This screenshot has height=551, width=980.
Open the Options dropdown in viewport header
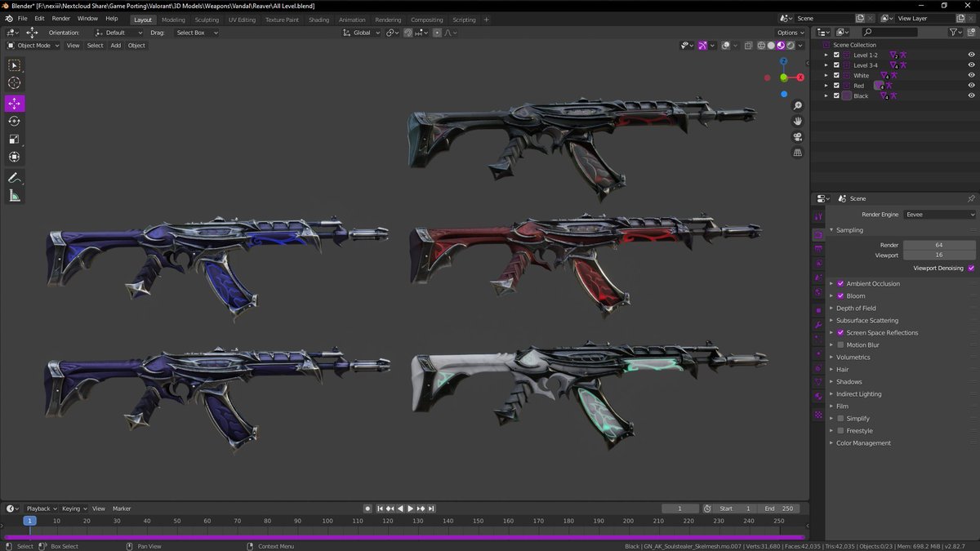[790, 33]
